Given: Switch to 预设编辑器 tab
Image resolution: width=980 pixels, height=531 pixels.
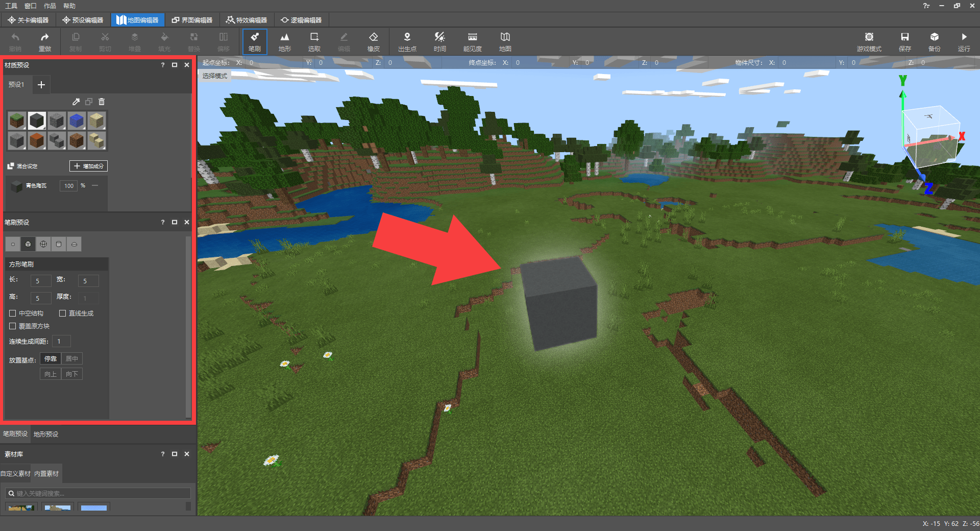Looking at the screenshot, I should click(x=83, y=20).
